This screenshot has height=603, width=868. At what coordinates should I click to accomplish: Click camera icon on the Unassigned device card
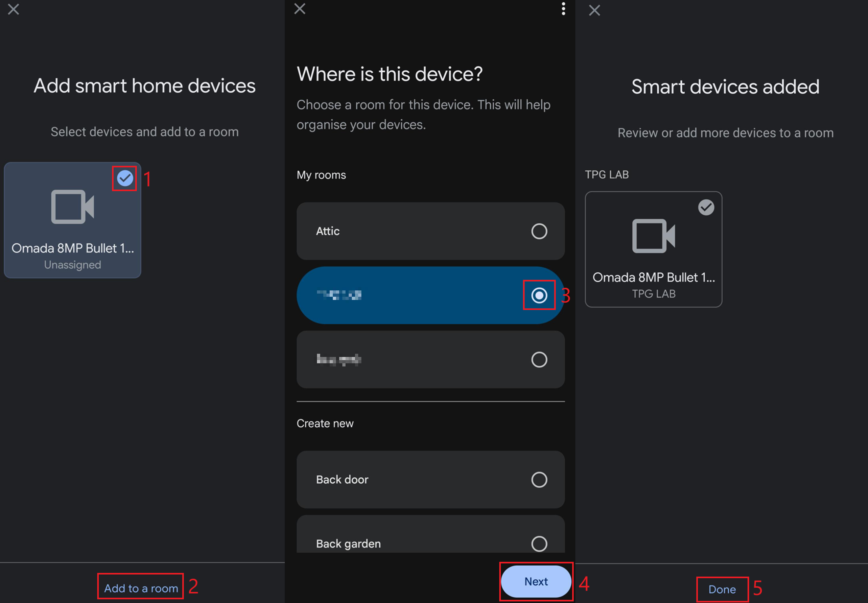coord(73,207)
